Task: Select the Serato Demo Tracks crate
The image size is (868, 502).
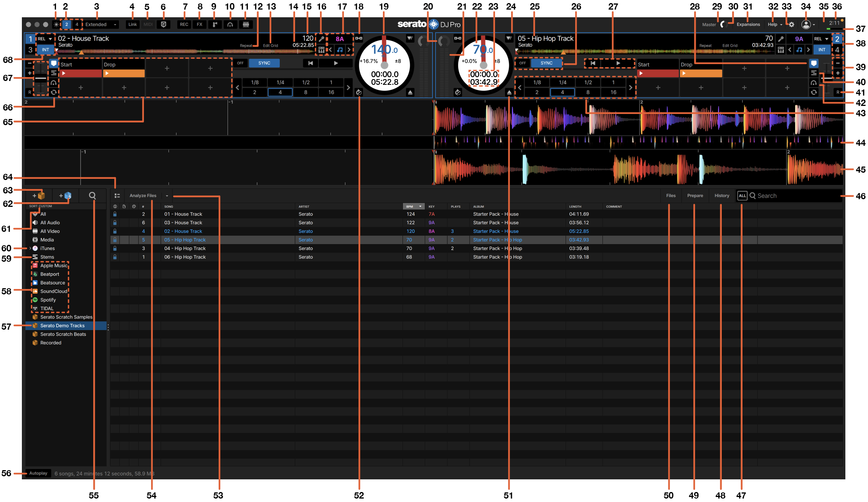Action: coord(66,326)
